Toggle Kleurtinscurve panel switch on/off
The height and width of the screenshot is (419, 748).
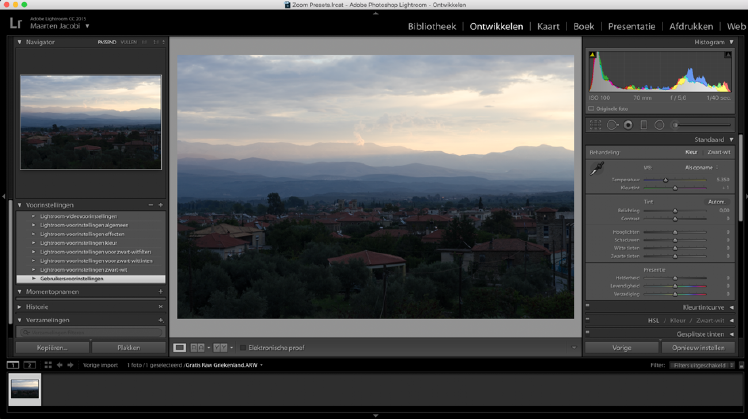pos(588,306)
